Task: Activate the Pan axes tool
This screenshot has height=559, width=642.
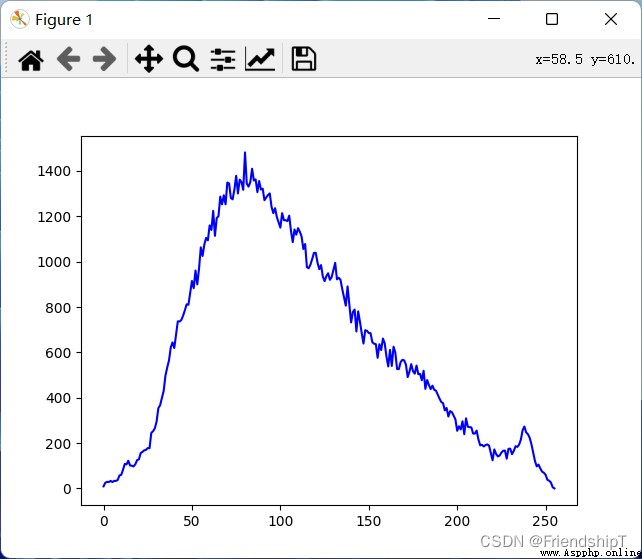Action: (149, 59)
